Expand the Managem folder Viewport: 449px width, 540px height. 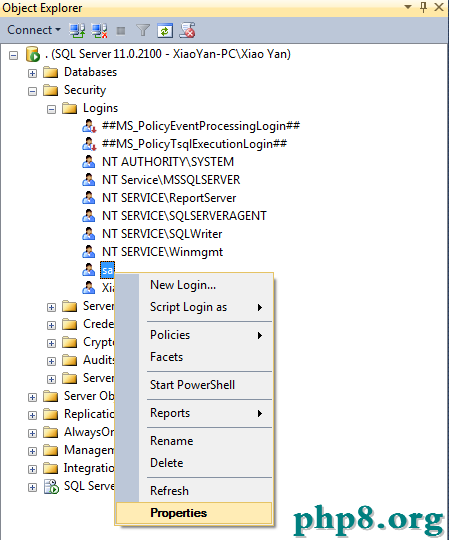click(x=32, y=451)
